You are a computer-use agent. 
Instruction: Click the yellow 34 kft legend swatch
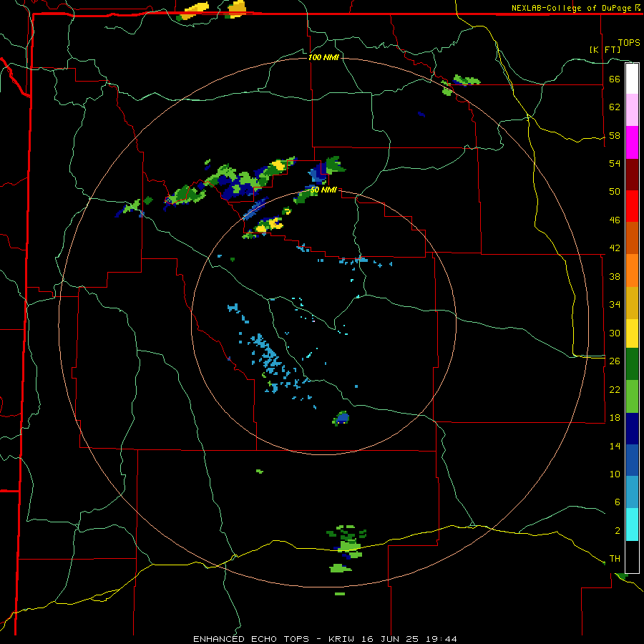tap(632, 333)
